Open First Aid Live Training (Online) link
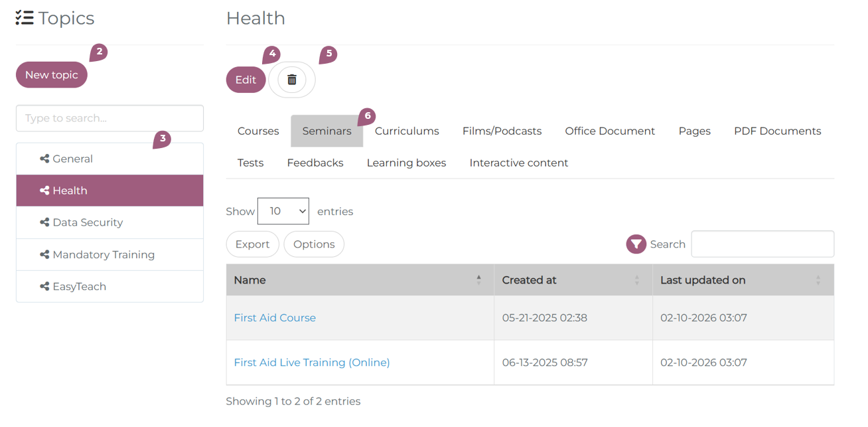This screenshot has width=868, height=427. click(x=312, y=363)
